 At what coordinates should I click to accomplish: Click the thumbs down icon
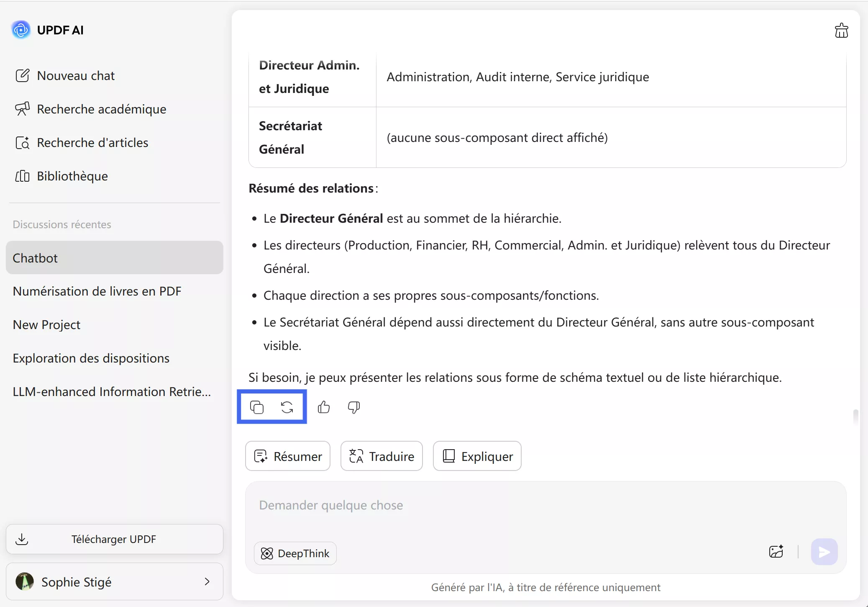coord(354,407)
